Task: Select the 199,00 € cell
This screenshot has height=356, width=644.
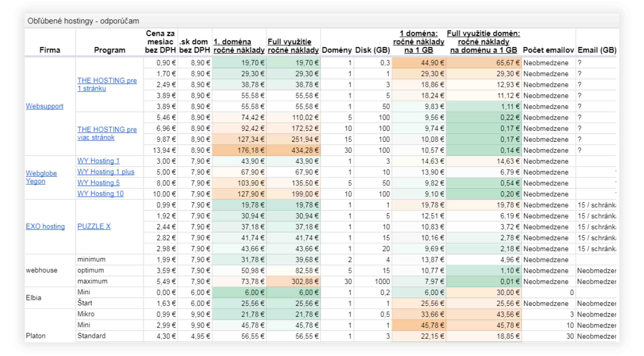Action: coord(293,194)
